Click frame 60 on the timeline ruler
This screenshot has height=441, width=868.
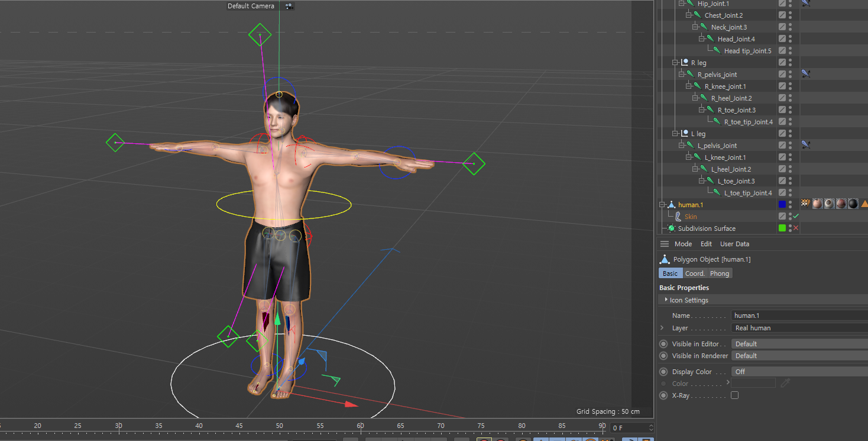pyautogui.click(x=360, y=426)
